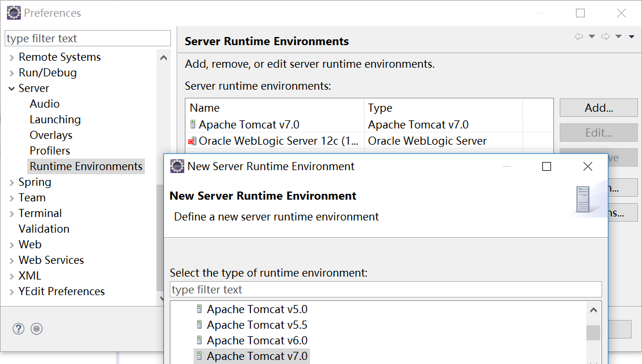The height and width of the screenshot is (364, 642).
Task: Click the forward navigation arrow icon
Action: pos(605,36)
